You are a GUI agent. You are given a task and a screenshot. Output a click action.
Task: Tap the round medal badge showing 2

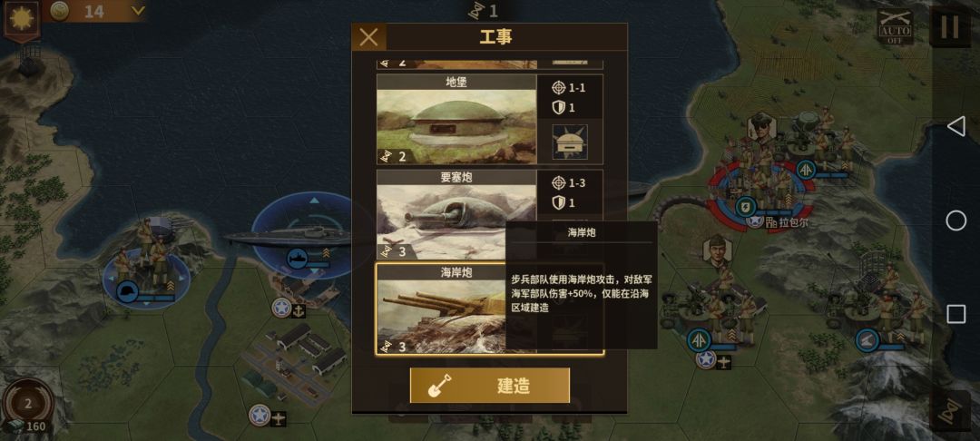click(27, 404)
